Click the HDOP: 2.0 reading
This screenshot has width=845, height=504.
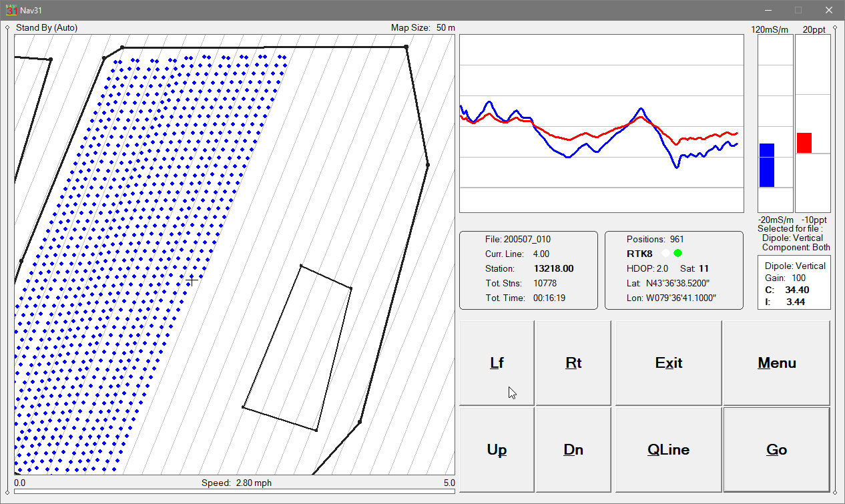pos(647,268)
